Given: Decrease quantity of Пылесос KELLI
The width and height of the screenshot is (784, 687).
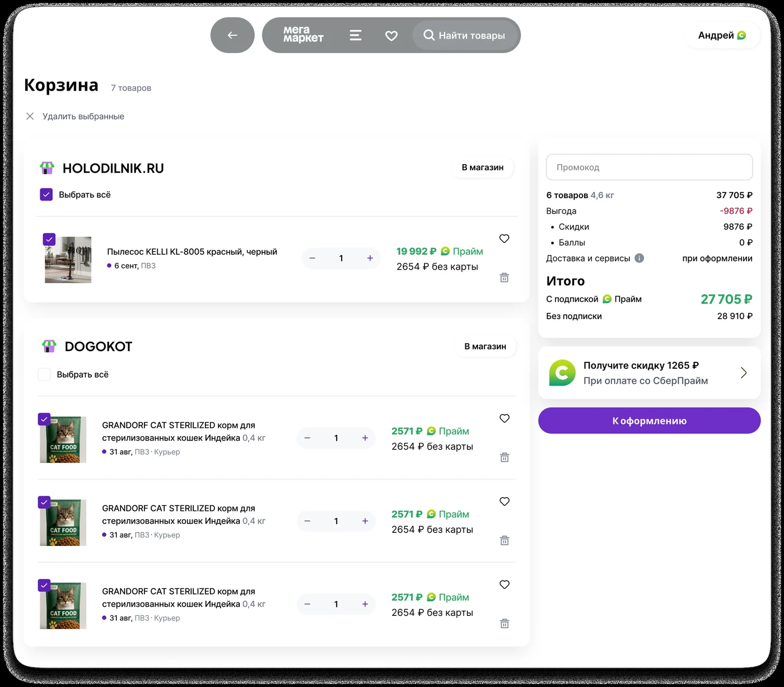Looking at the screenshot, I should point(312,258).
